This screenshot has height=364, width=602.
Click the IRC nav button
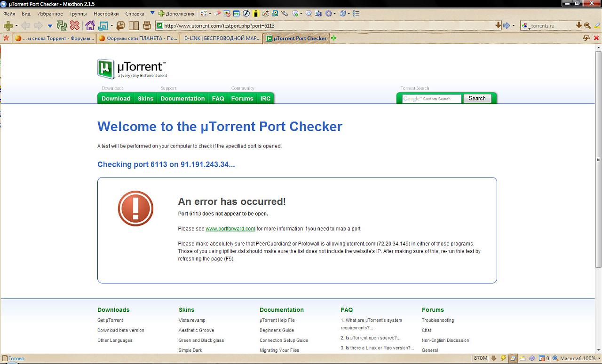pos(265,98)
